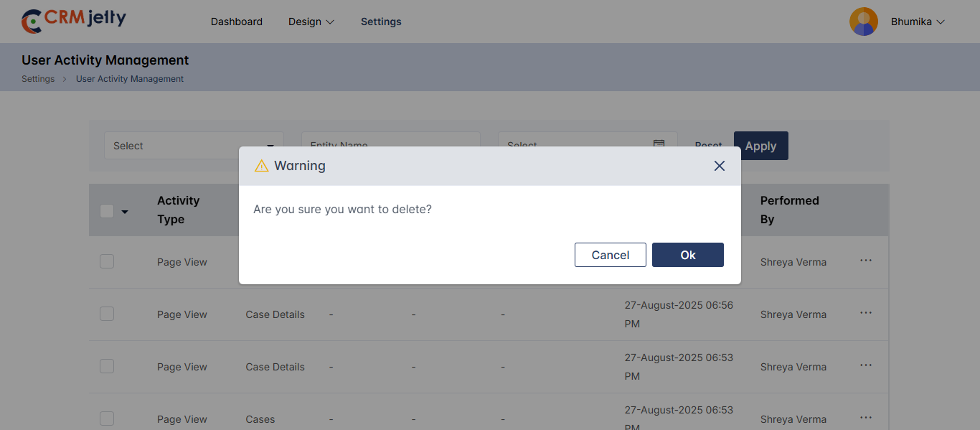Close the Warning dialog with X icon

coord(720,166)
